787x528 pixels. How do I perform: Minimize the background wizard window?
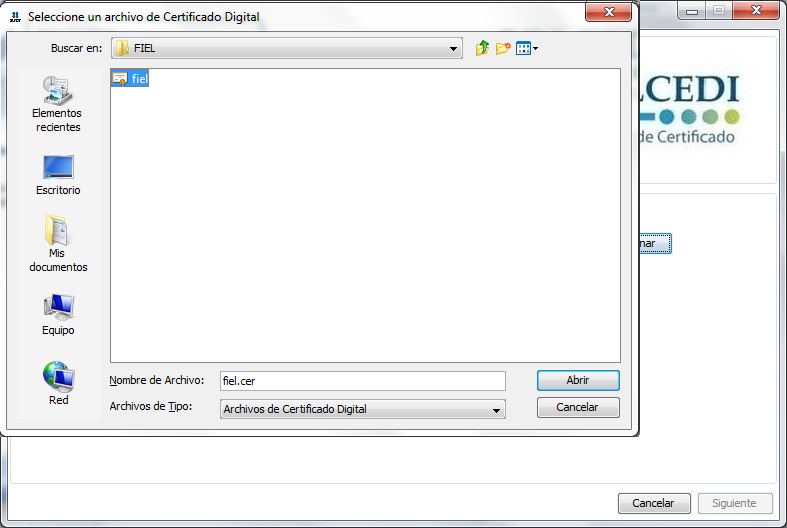[692, 11]
